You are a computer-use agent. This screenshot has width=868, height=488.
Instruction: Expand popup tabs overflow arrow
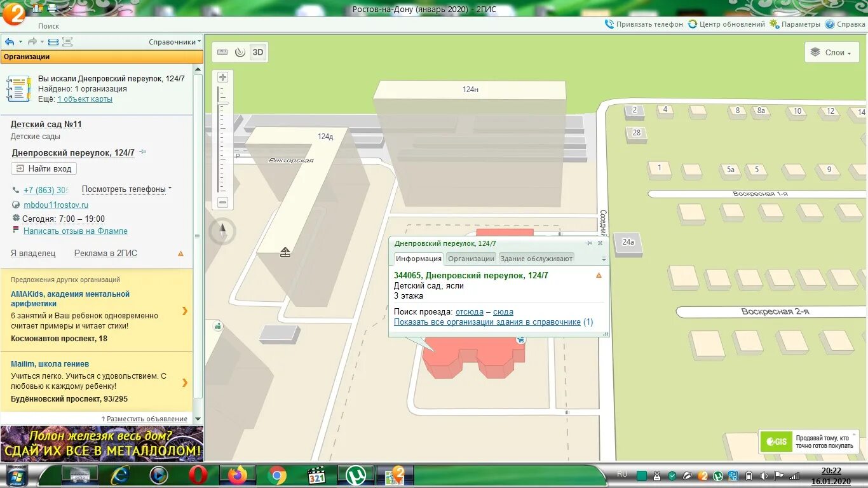(x=604, y=259)
